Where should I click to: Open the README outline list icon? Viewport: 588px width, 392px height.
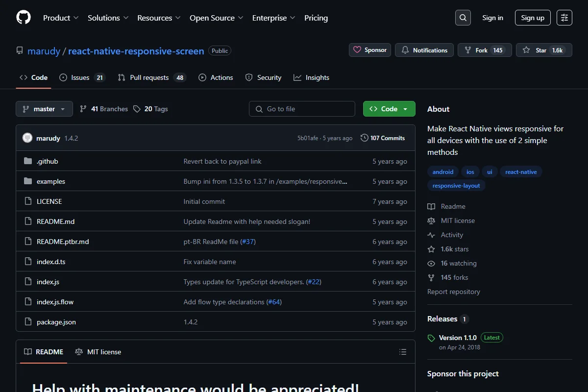tap(403, 352)
